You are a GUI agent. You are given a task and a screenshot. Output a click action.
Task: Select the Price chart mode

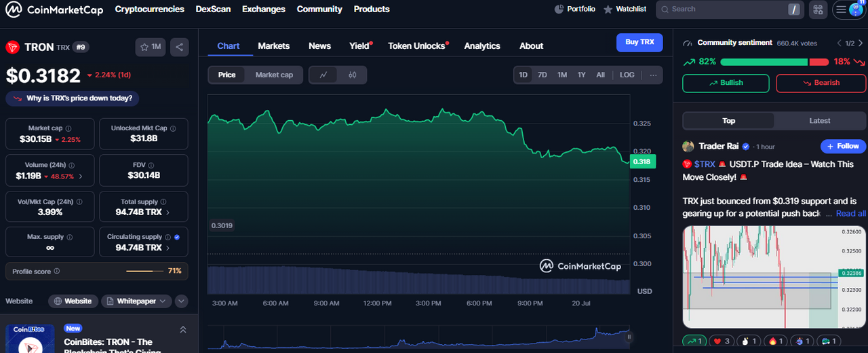pyautogui.click(x=227, y=75)
